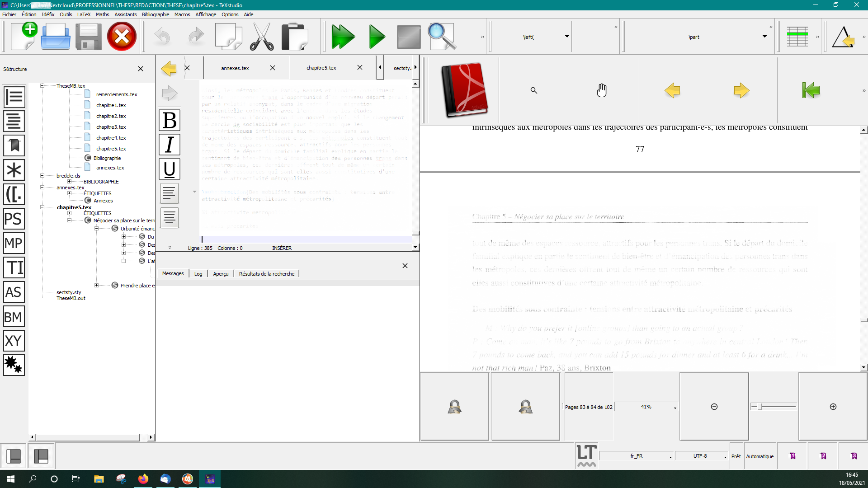
Task: Open the PDF zoom percentage dropdown
Action: coord(675,407)
